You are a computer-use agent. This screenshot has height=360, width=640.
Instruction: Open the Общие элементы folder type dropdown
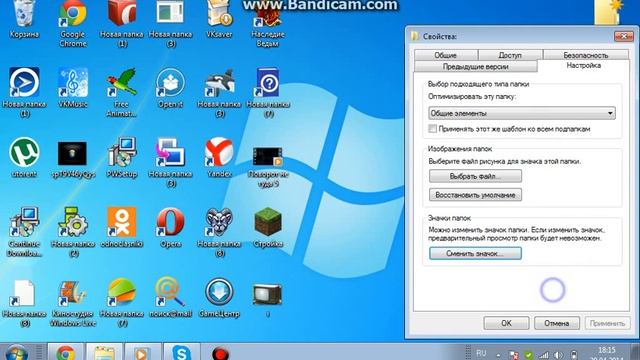pyautogui.click(x=522, y=113)
